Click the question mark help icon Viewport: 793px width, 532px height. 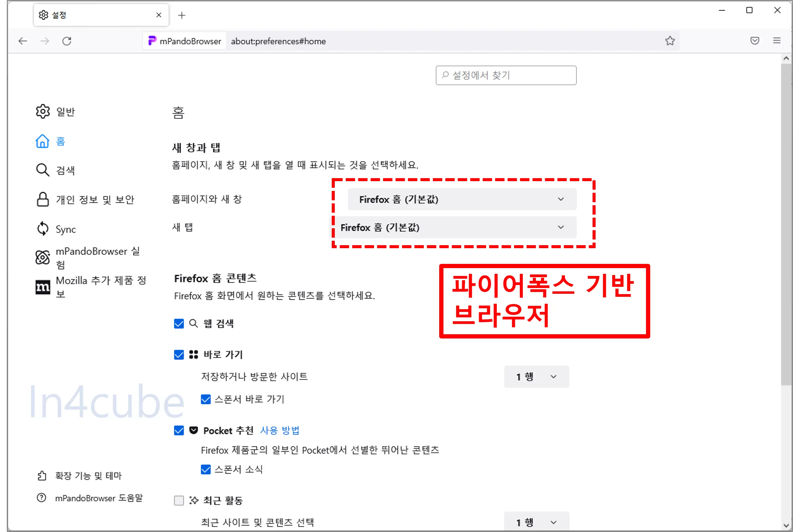[41, 498]
